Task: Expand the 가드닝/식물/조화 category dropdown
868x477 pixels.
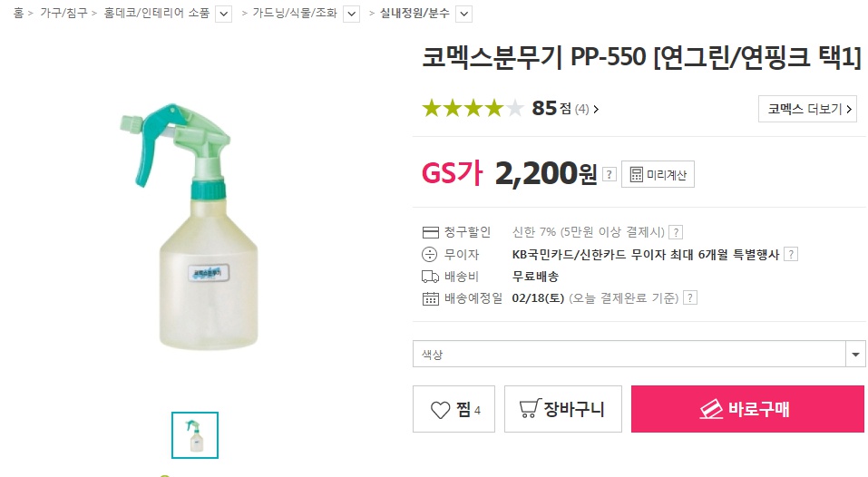Action: 352,14
